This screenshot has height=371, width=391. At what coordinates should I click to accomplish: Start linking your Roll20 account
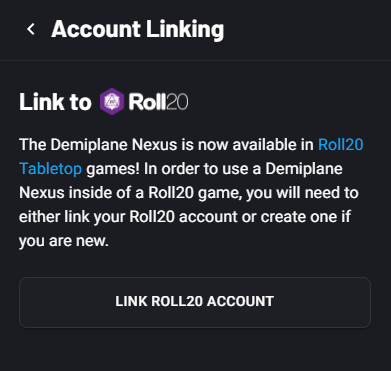tap(195, 302)
